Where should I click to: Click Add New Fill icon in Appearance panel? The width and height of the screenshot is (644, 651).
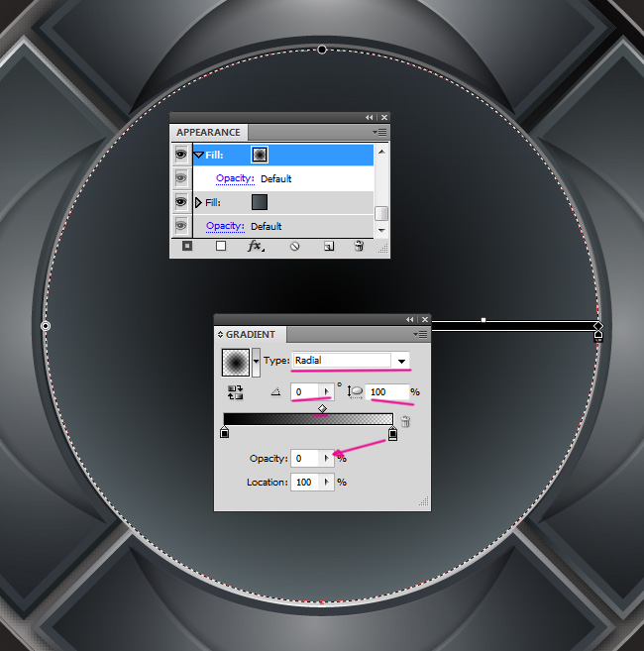pyautogui.click(x=221, y=247)
